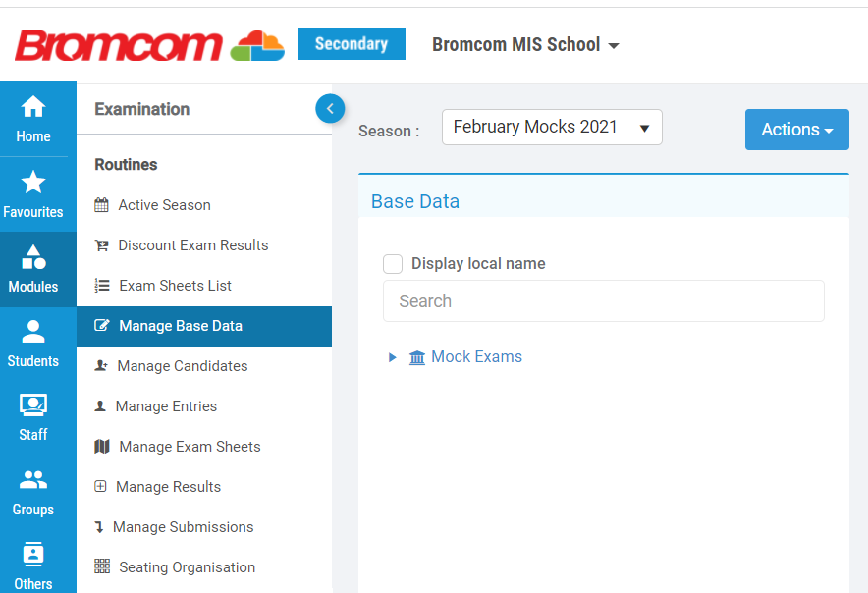Click the bank icon beside Mock Exams
This screenshot has width=868, height=593.
pyautogui.click(x=417, y=357)
